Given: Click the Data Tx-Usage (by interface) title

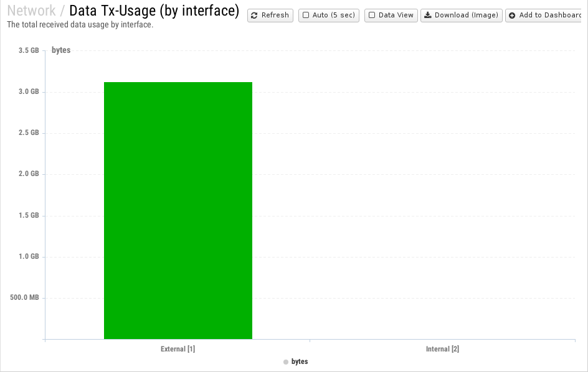Looking at the screenshot, I should (x=154, y=11).
